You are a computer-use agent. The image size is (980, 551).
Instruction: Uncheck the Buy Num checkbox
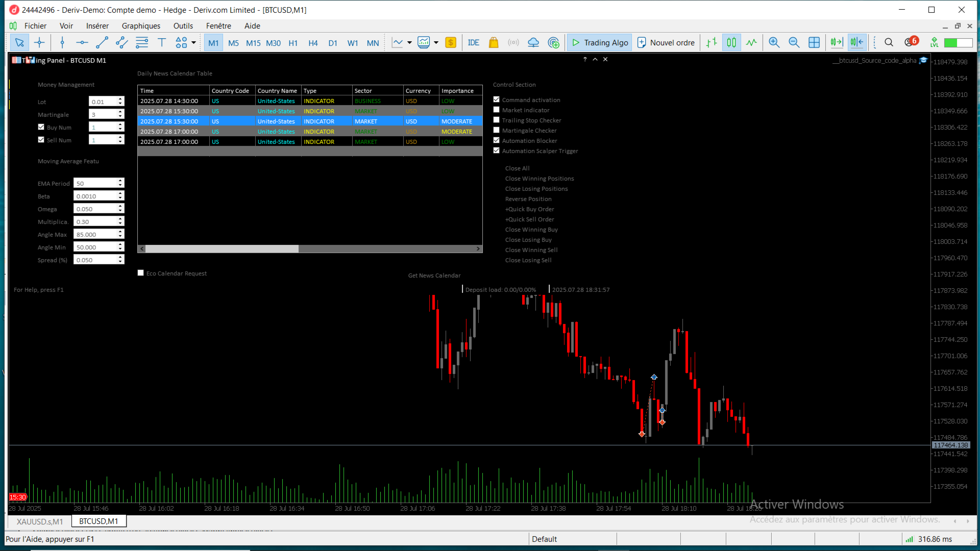[x=41, y=127]
